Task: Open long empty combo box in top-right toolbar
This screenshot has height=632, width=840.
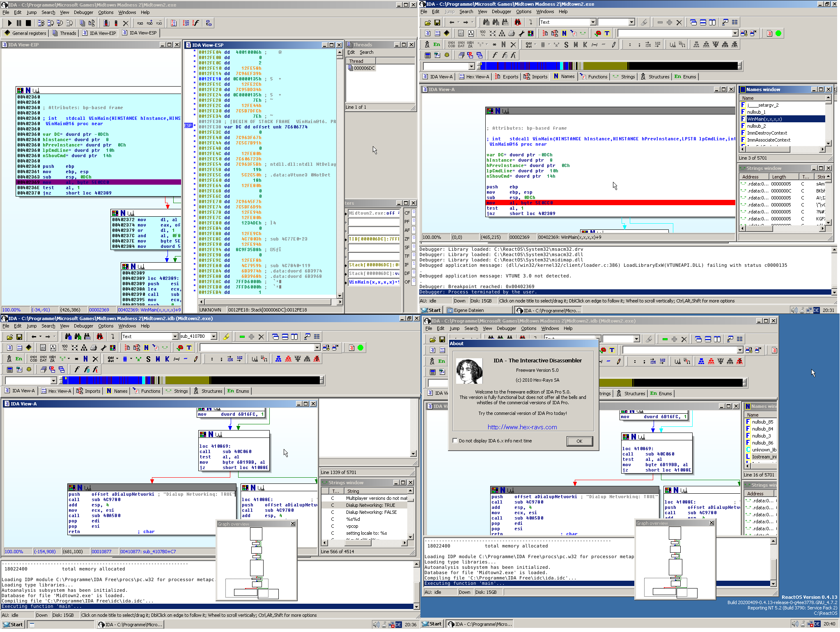Action: 735,33
